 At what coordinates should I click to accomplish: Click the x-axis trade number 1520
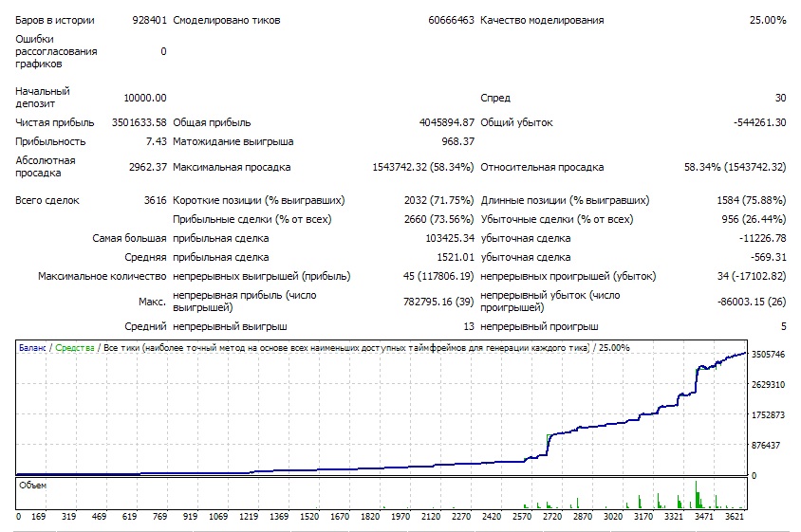[x=309, y=516]
